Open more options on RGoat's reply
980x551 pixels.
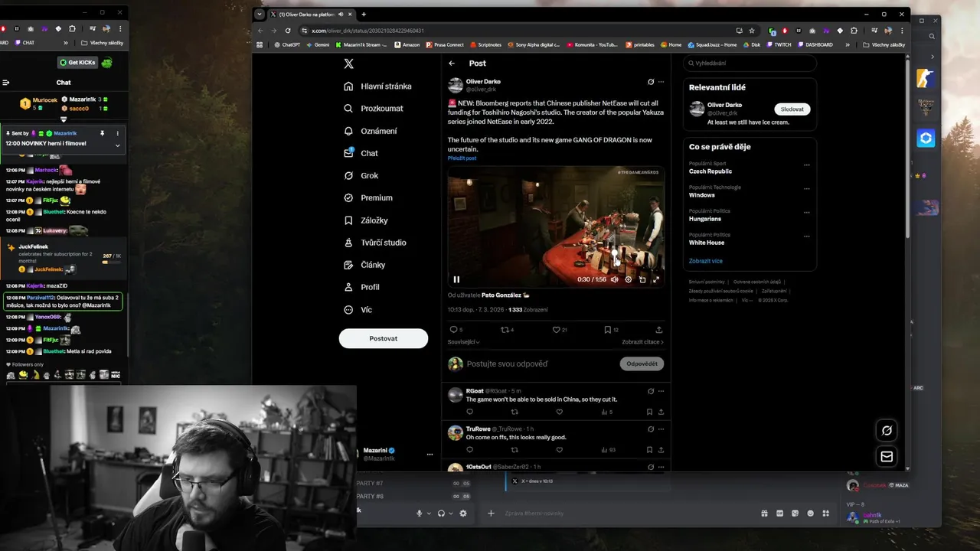661,391
